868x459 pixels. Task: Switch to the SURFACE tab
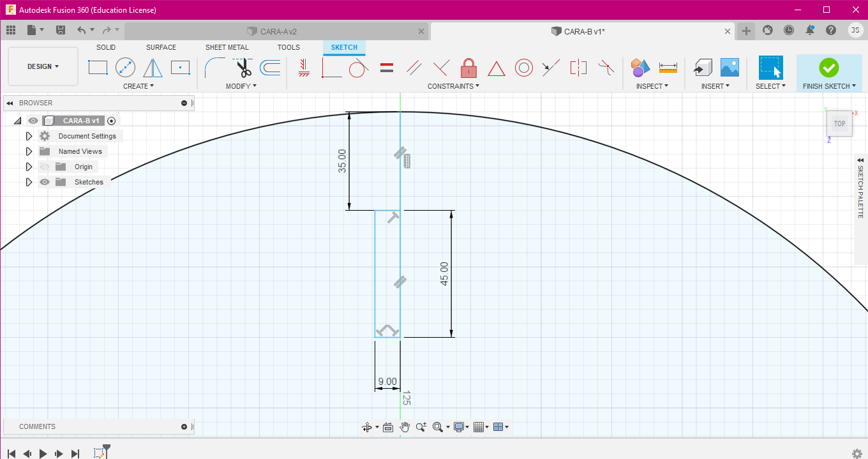pos(161,47)
